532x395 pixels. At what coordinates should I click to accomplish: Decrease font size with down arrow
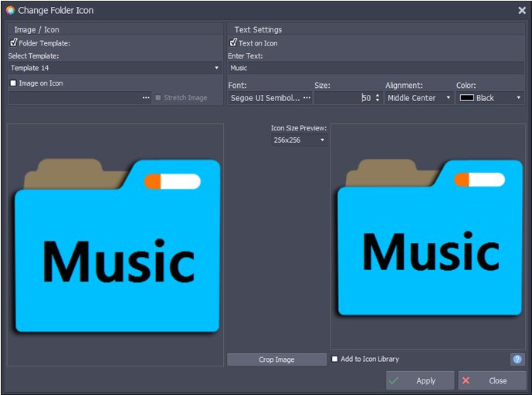click(x=378, y=100)
